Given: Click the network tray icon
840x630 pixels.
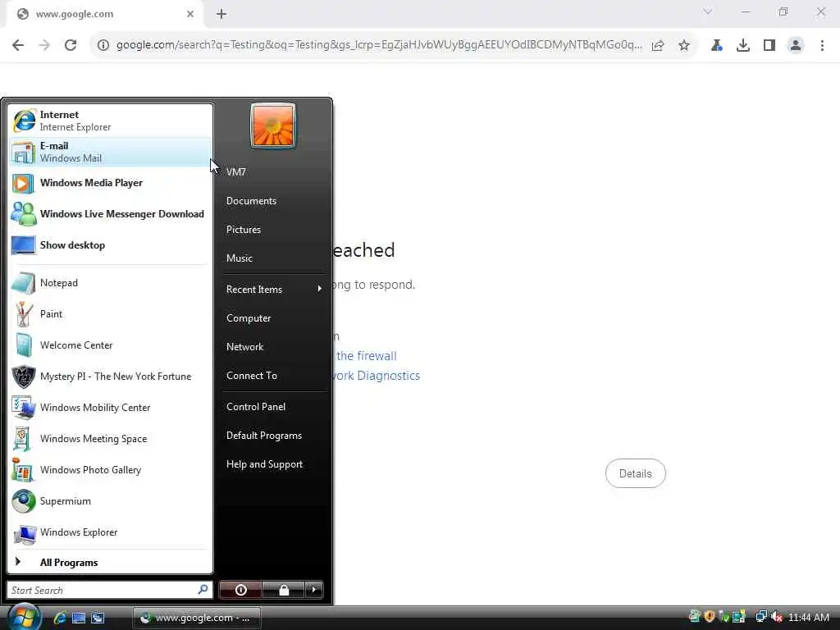Looking at the screenshot, I should (760, 617).
